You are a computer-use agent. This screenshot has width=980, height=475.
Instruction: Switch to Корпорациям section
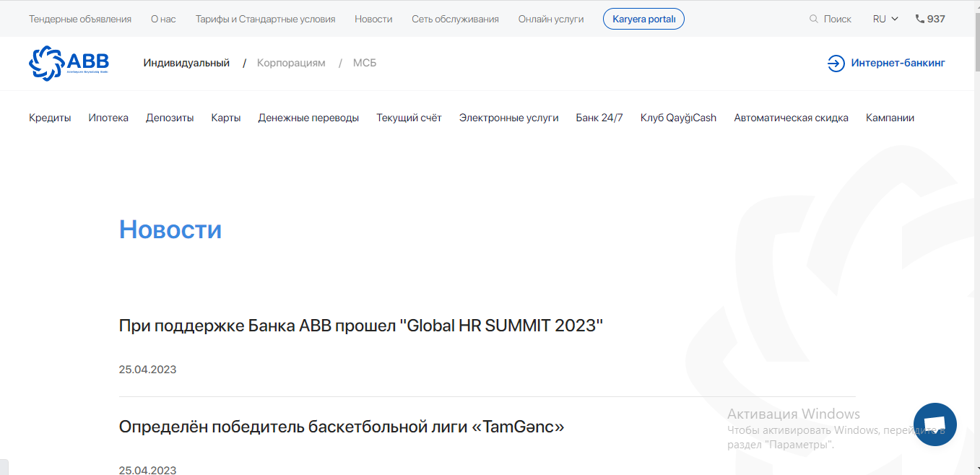pos(291,63)
